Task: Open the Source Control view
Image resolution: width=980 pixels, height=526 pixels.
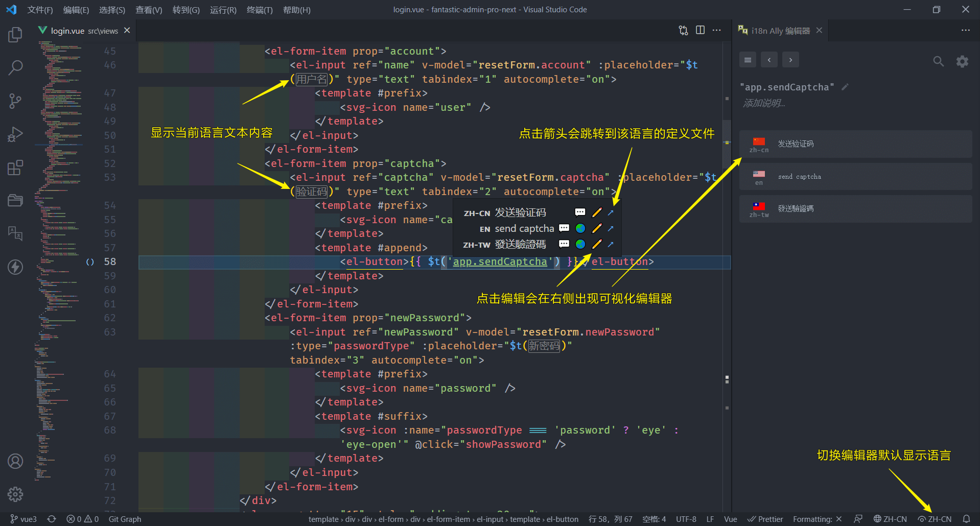Action: 15,101
